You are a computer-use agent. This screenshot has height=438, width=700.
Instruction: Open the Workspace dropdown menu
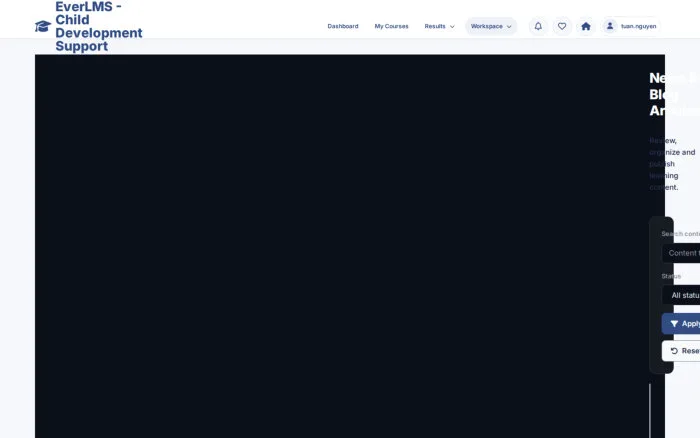(491, 26)
